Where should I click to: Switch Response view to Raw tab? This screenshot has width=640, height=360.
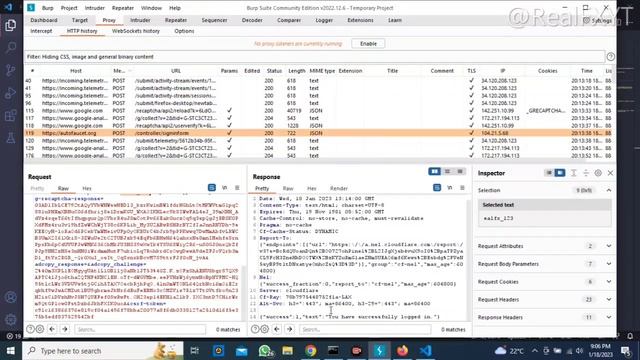click(288, 189)
